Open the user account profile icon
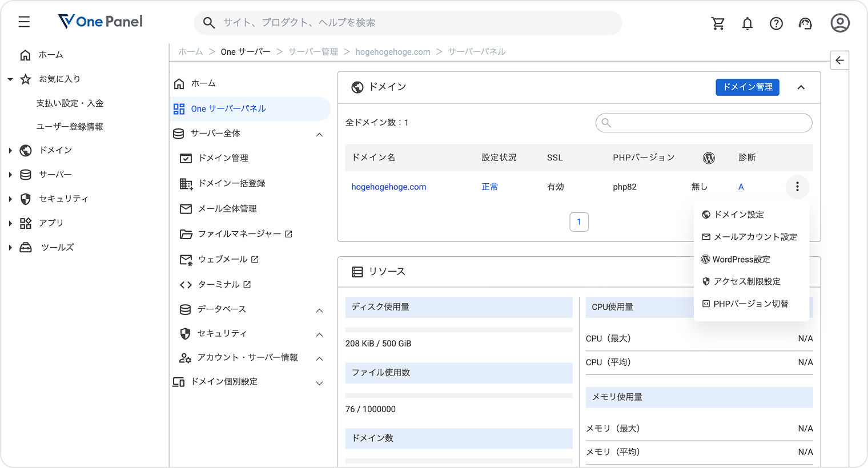The width and height of the screenshot is (868, 468). [839, 23]
